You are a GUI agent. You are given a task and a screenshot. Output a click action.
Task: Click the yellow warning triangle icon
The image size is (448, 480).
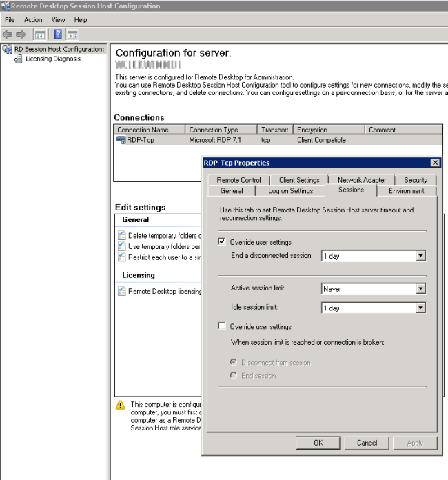pyautogui.click(x=121, y=405)
